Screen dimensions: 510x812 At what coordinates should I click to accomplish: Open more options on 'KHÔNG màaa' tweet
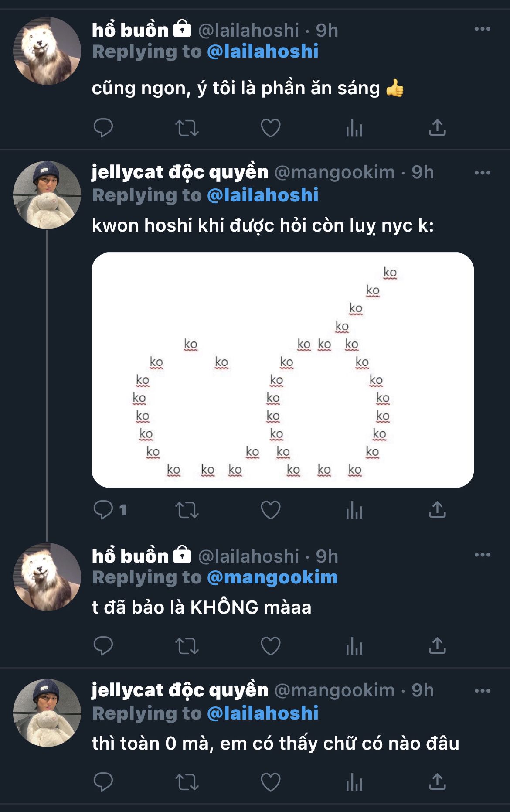click(482, 555)
